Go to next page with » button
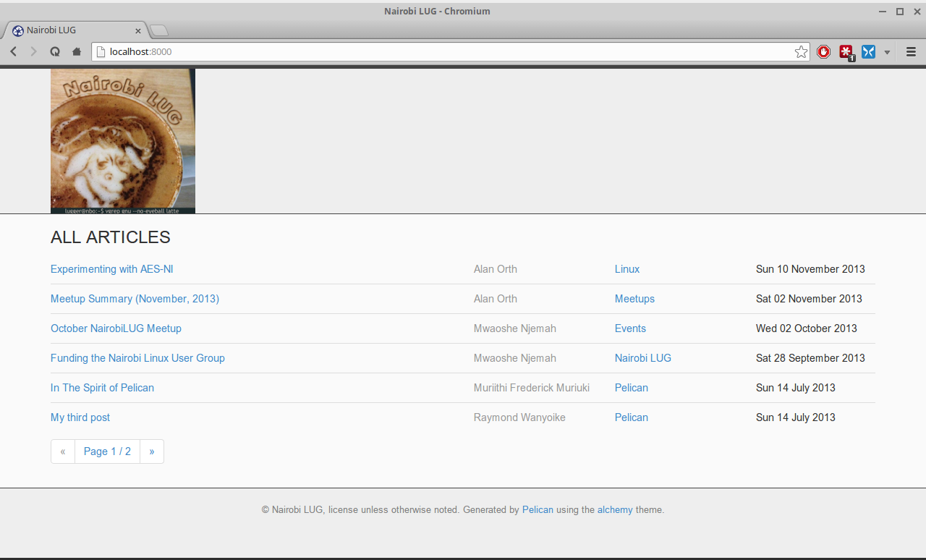This screenshot has width=926, height=560. (152, 451)
